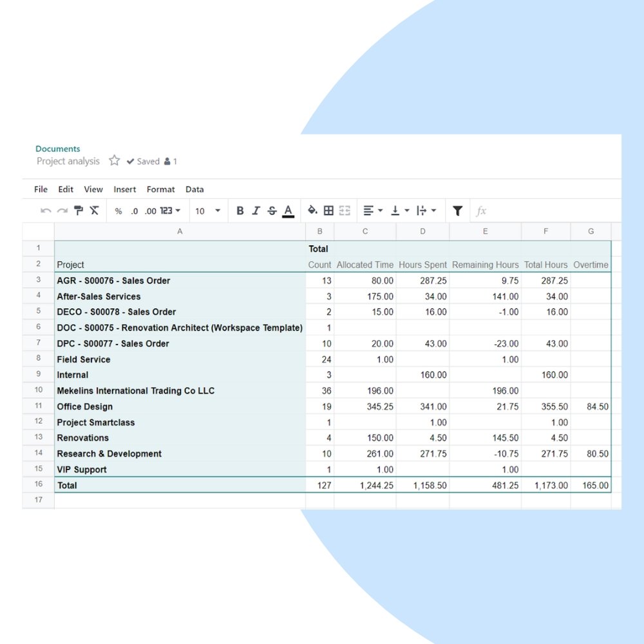The height and width of the screenshot is (644, 644).
Task: Open the Format menu
Action: click(x=160, y=189)
